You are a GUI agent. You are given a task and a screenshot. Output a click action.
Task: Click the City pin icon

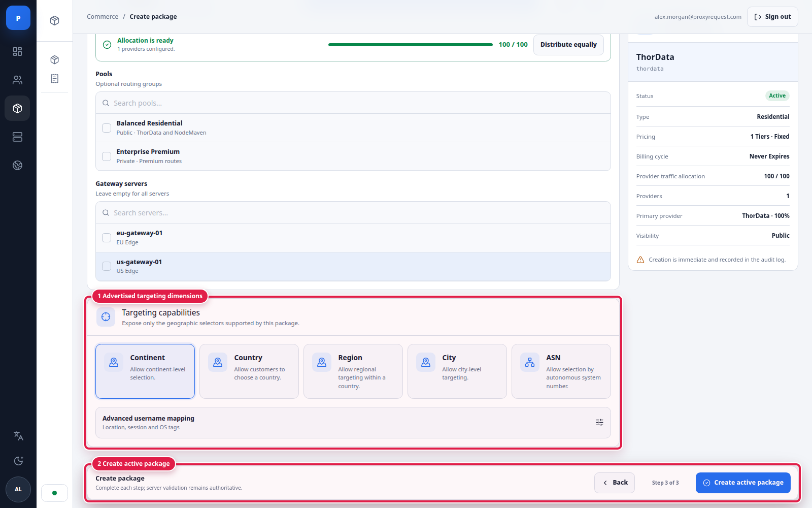coord(426,362)
